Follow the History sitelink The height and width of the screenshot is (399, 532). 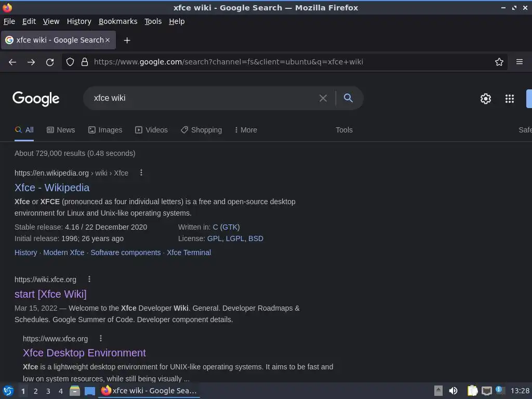[26, 252]
